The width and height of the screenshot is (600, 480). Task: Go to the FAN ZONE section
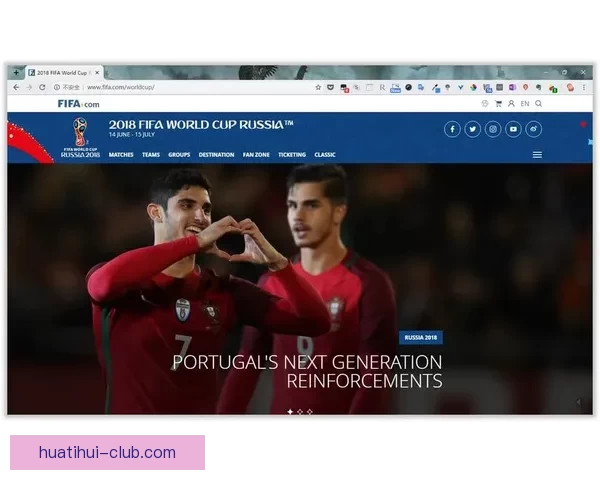click(256, 155)
